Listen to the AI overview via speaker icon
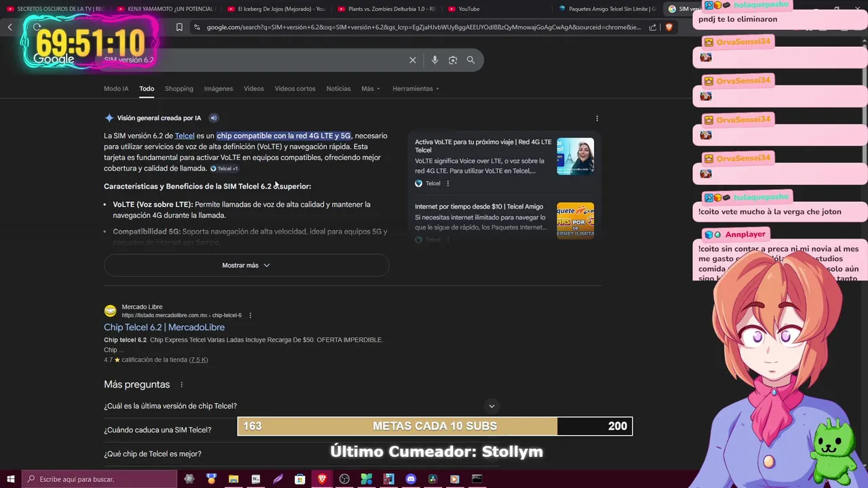Screen dimensions: 868x488 (x=214, y=118)
